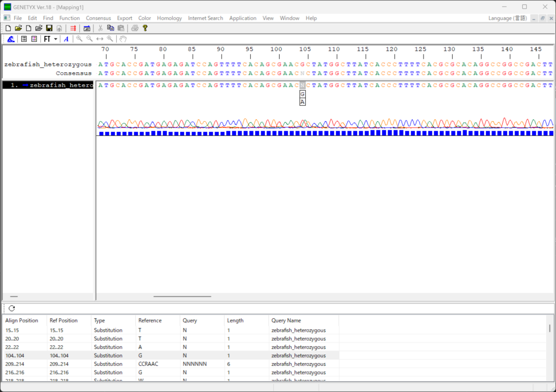Click the horizontal scrollbar under the chromatogram
The width and height of the screenshot is (556, 392).
[x=182, y=296]
